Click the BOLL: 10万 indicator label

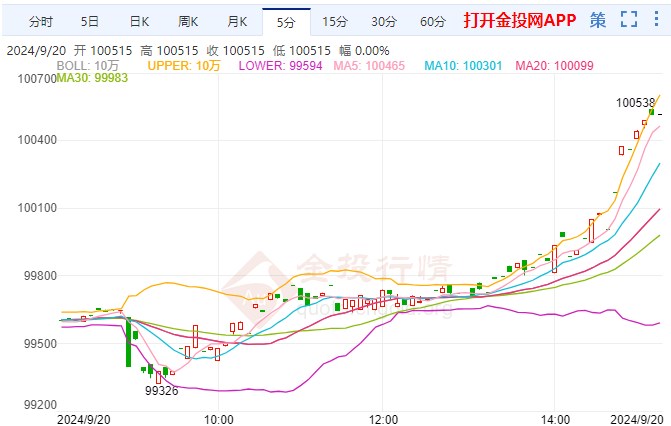(x=88, y=66)
